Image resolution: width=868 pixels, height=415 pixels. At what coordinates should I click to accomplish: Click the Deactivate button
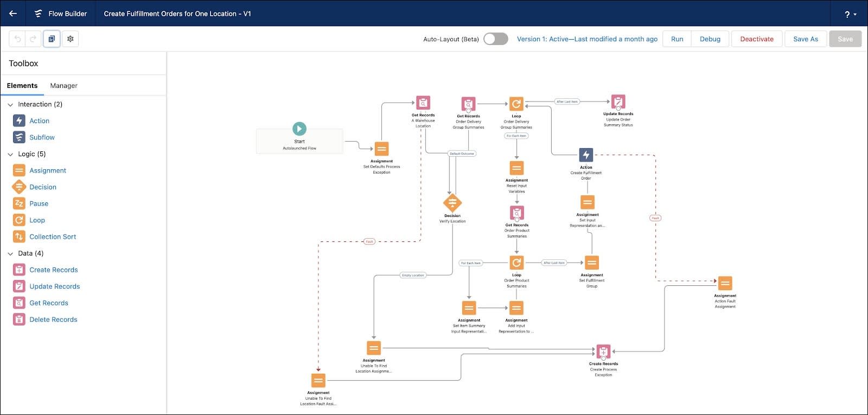tap(757, 39)
